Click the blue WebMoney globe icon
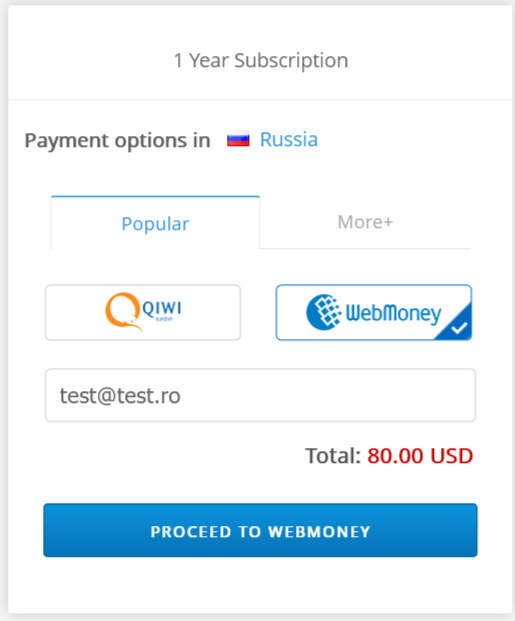The width and height of the screenshot is (515, 621). [324, 312]
